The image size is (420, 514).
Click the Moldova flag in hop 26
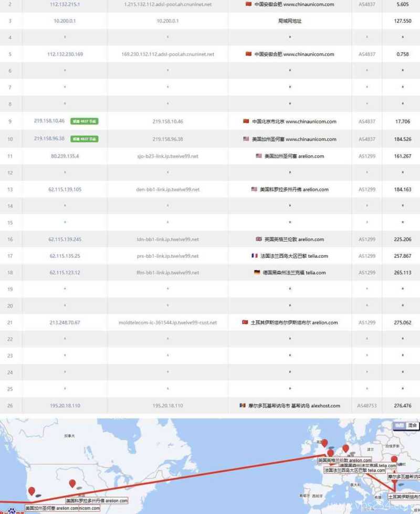pyautogui.click(x=242, y=406)
